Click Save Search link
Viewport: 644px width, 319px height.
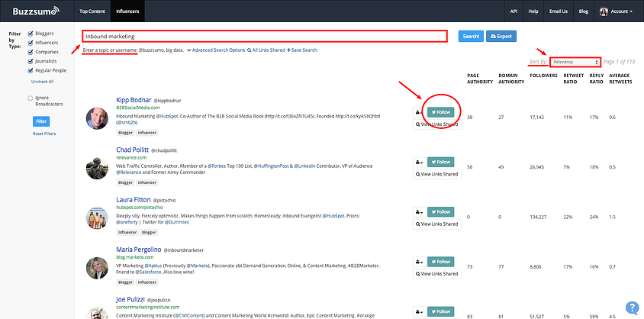coord(302,50)
